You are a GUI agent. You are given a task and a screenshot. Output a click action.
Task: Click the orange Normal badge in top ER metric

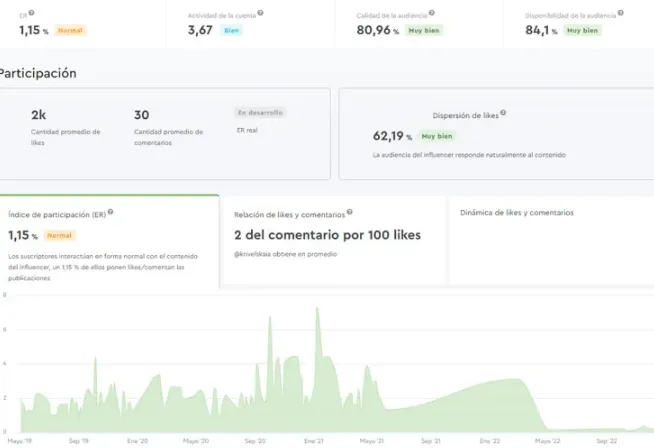click(x=71, y=30)
